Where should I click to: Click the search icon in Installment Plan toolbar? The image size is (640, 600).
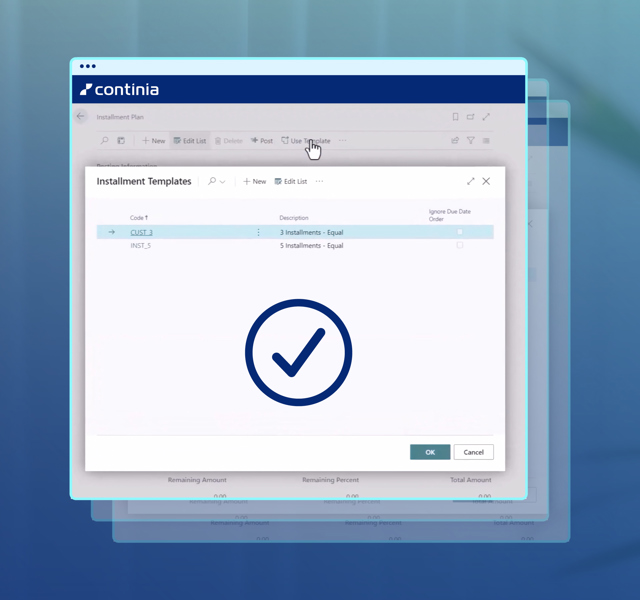pos(104,141)
